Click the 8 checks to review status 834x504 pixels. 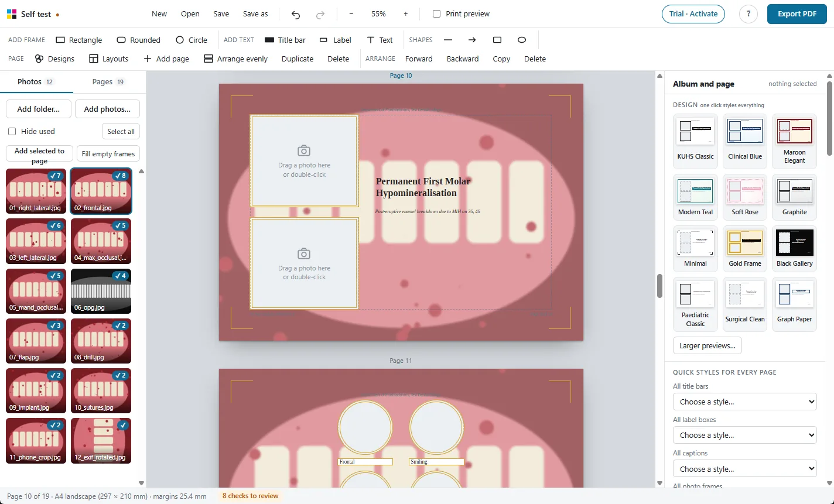251,496
